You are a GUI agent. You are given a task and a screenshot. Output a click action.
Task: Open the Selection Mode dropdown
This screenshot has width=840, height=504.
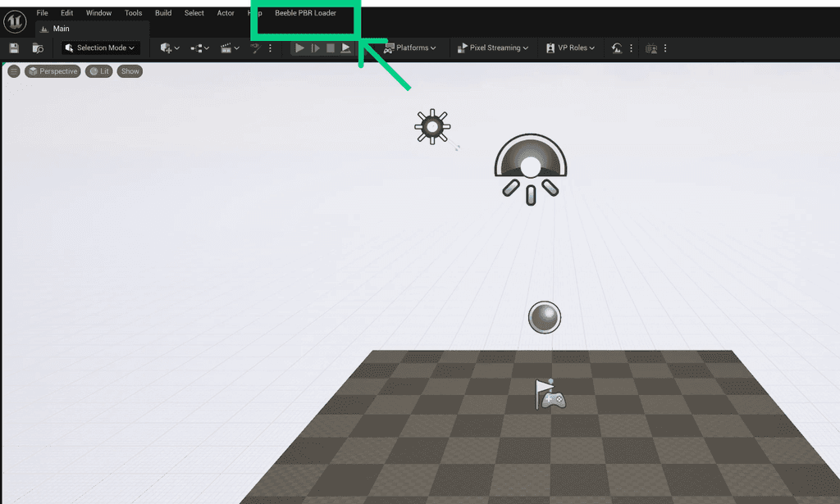100,48
